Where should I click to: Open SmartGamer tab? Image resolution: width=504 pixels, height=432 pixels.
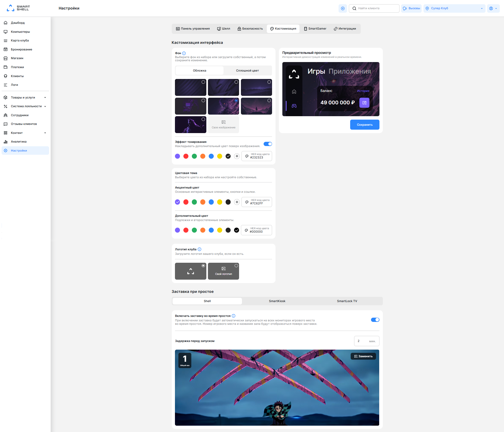point(315,29)
